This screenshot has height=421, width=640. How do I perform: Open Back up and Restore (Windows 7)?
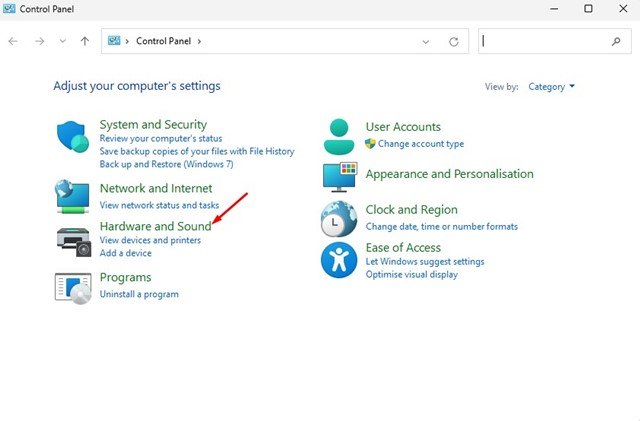(x=167, y=164)
